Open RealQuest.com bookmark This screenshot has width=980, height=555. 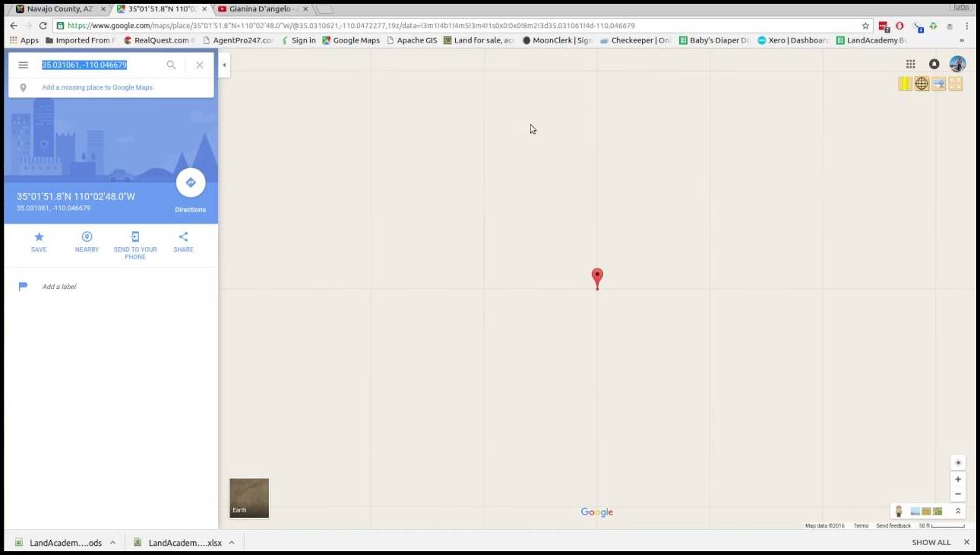(x=160, y=40)
